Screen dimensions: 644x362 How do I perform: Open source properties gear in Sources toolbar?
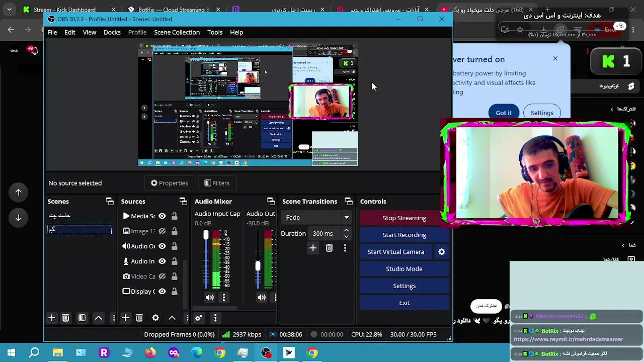tap(155, 318)
